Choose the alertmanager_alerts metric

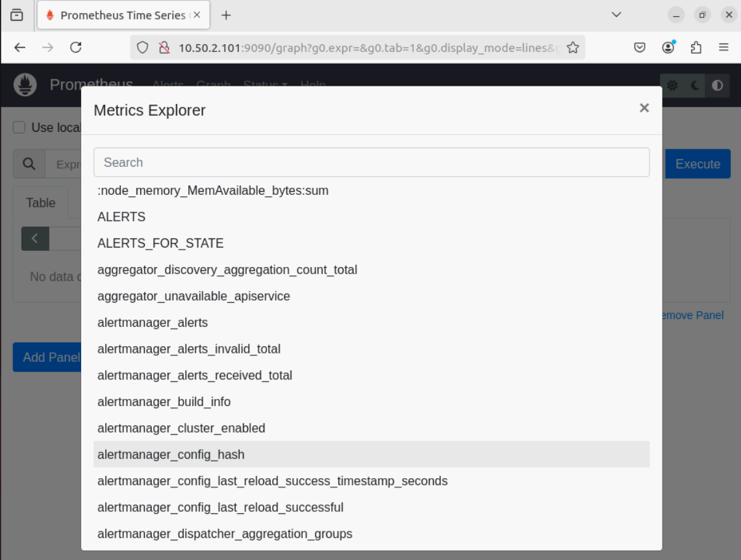pos(371,323)
